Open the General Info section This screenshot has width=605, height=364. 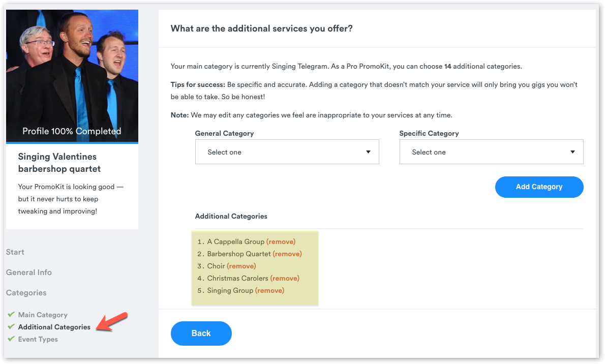pyautogui.click(x=29, y=272)
